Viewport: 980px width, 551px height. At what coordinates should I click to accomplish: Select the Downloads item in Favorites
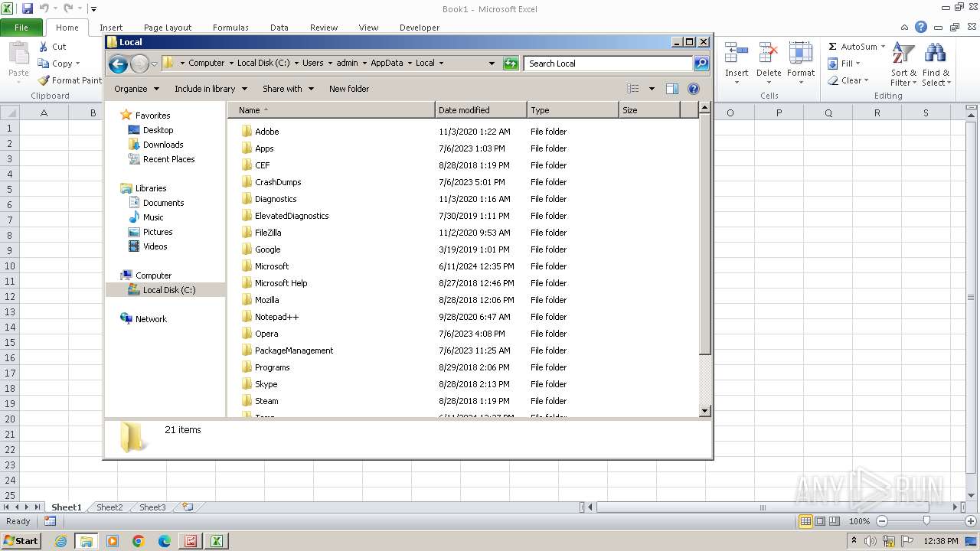163,145
